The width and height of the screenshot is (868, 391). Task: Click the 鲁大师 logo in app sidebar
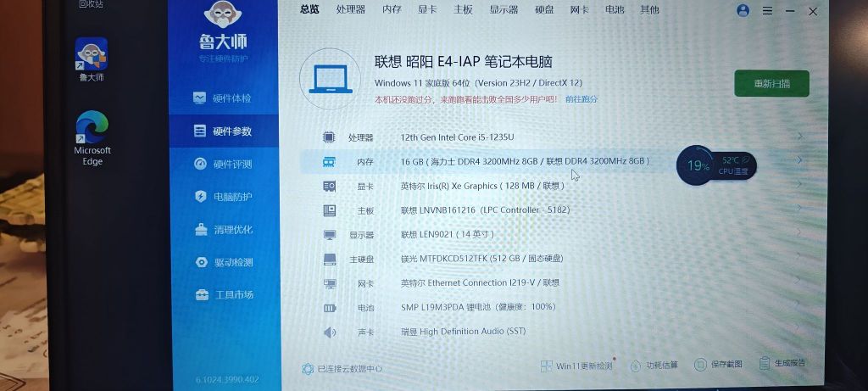223,26
